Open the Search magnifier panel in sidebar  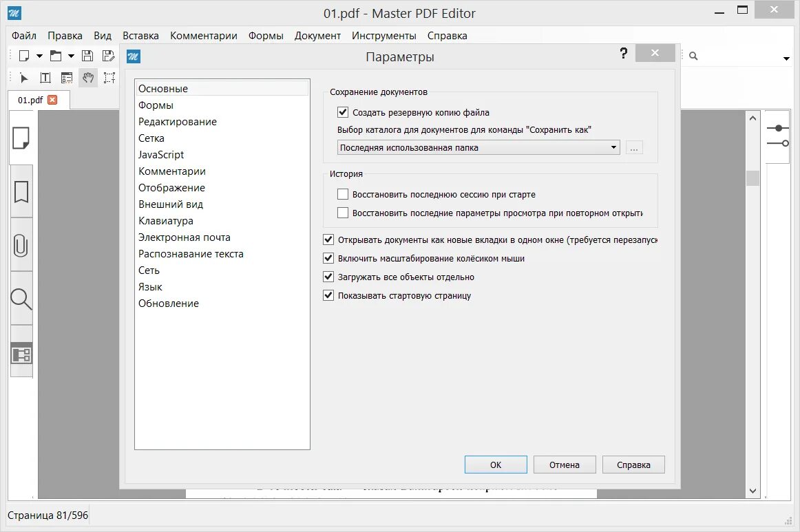pos(21,299)
